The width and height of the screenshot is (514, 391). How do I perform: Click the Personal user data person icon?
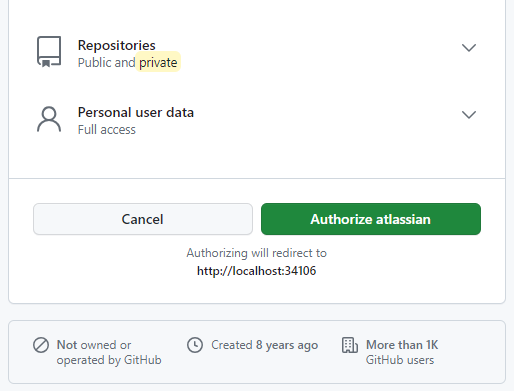tap(49, 119)
